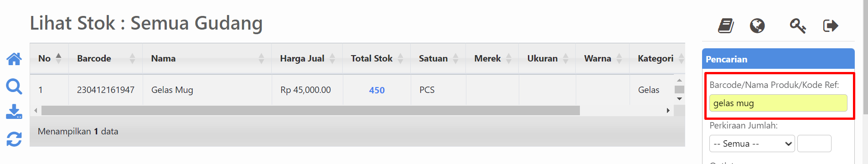Focus the quantity box beside Semua dropdown
Viewport: 868px width, 164px height.
click(814, 143)
